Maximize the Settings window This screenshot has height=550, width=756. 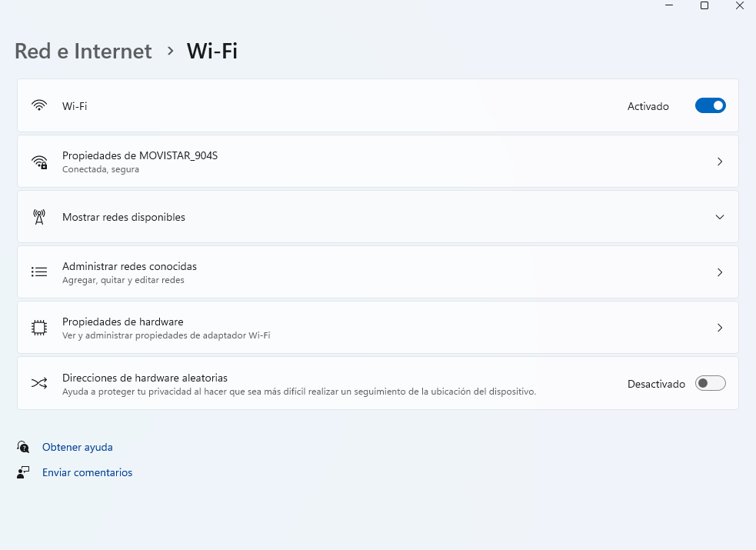(704, 6)
